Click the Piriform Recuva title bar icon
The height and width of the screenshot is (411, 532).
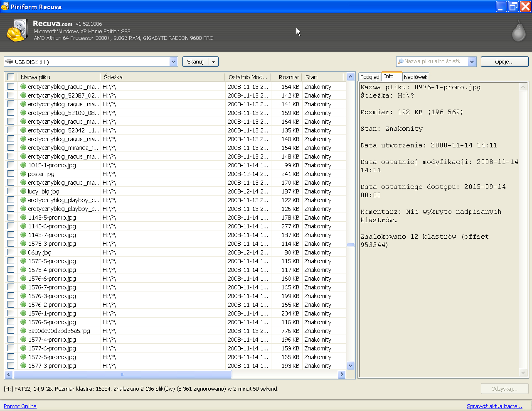click(5, 7)
